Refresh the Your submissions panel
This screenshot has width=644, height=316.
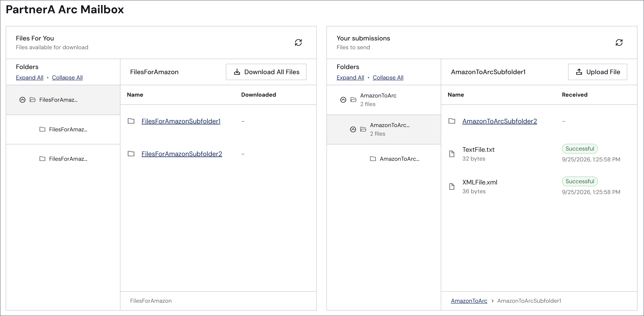tap(619, 42)
